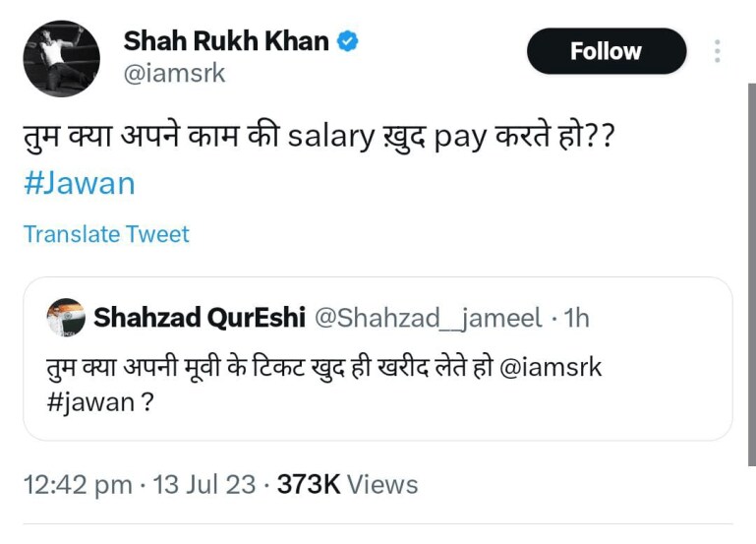
Task: Open Shah Rukh Khan's profile picture
Action: click(62, 58)
